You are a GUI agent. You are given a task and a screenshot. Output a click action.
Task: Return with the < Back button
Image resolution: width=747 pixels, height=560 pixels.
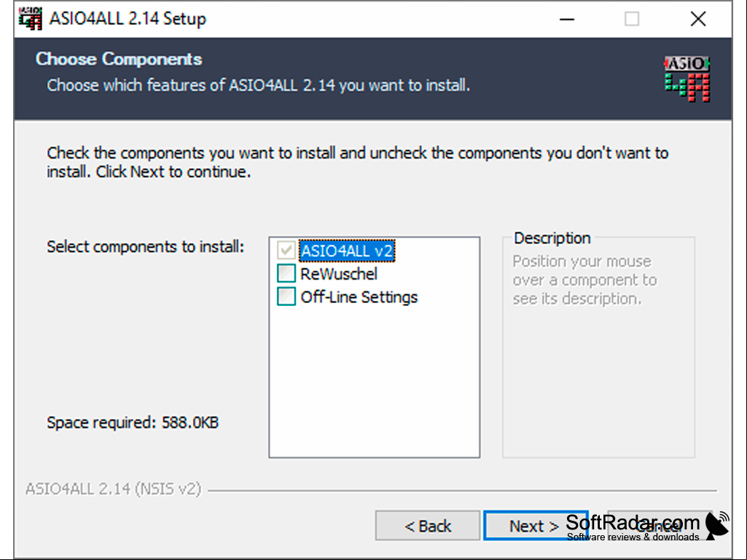(x=427, y=526)
